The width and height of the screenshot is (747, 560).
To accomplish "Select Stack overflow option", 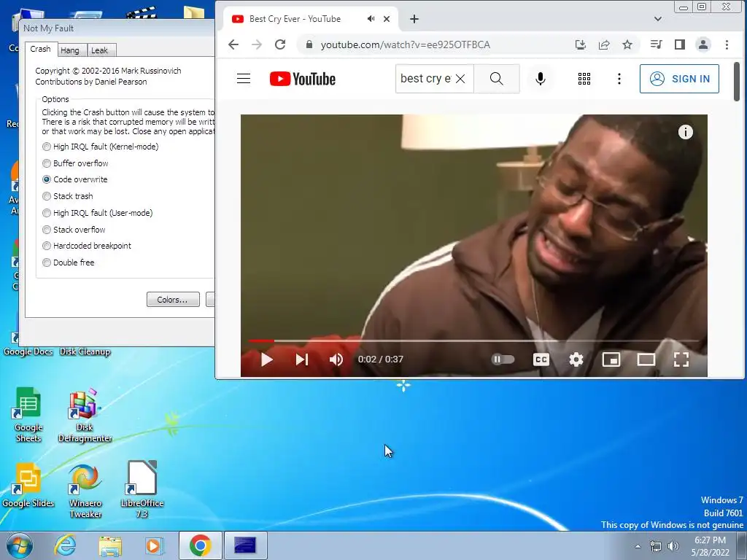I will (74, 230).
